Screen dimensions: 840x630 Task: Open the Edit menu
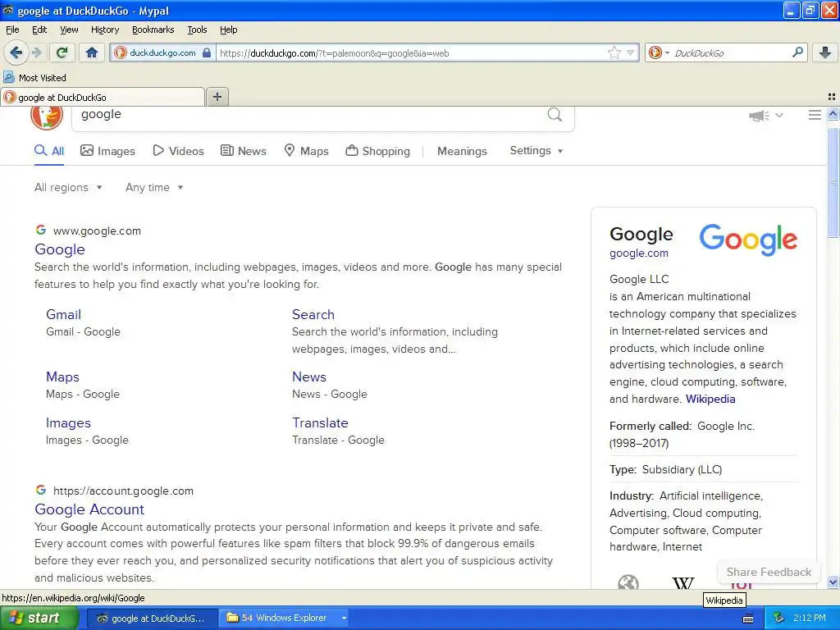pyautogui.click(x=39, y=30)
